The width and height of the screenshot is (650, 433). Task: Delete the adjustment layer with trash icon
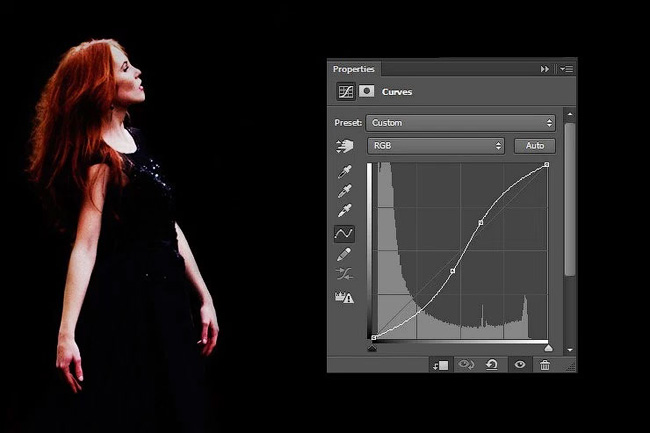pyautogui.click(x=545, y=365)
